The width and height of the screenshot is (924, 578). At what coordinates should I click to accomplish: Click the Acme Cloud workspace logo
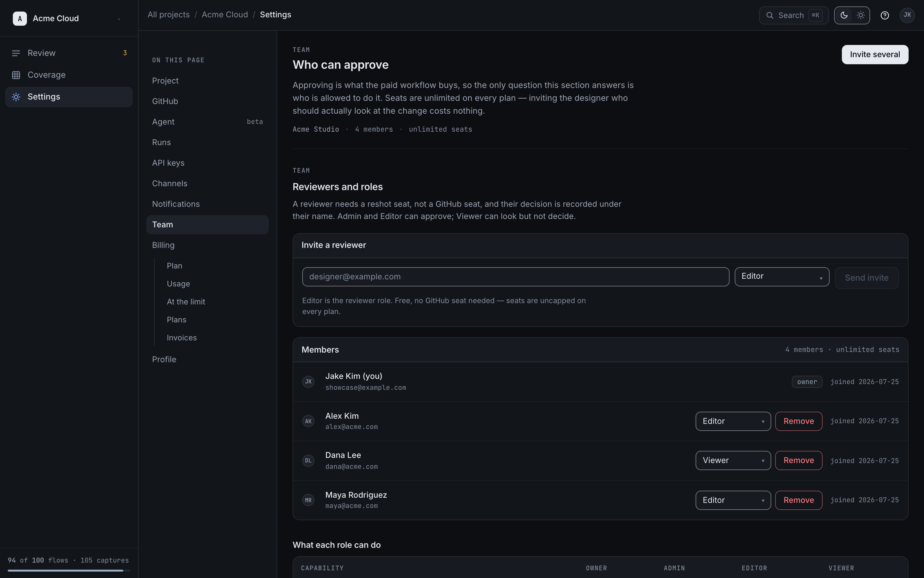[20, 18]
